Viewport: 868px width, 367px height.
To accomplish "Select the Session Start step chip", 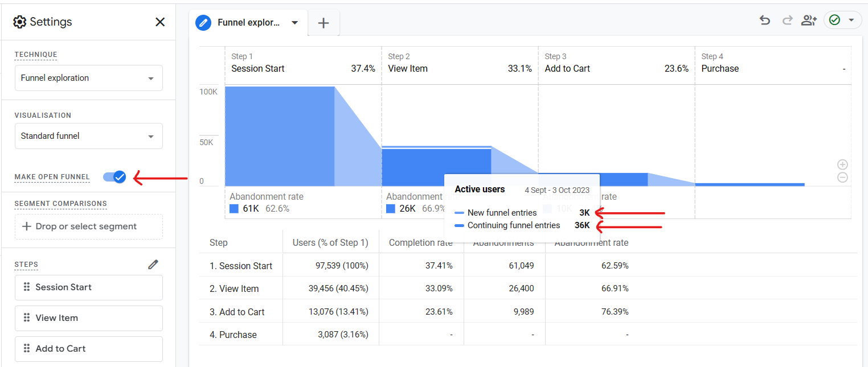I will pos(88,287).
